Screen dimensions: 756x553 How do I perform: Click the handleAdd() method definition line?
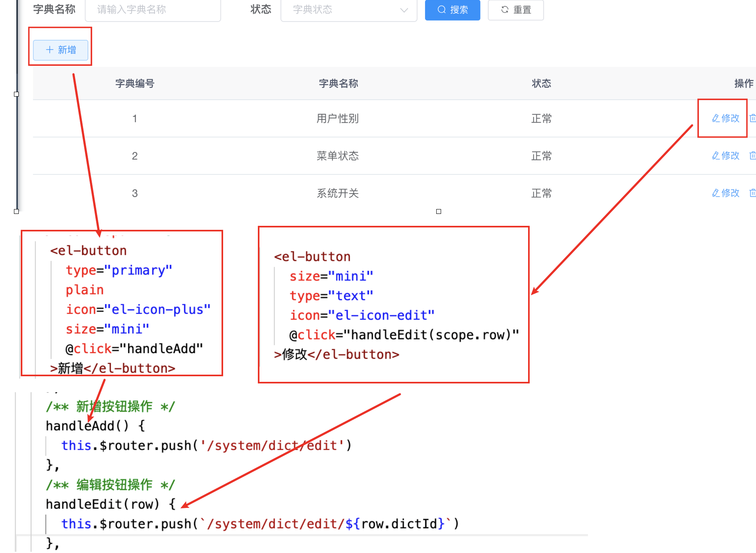coord(95,426)
